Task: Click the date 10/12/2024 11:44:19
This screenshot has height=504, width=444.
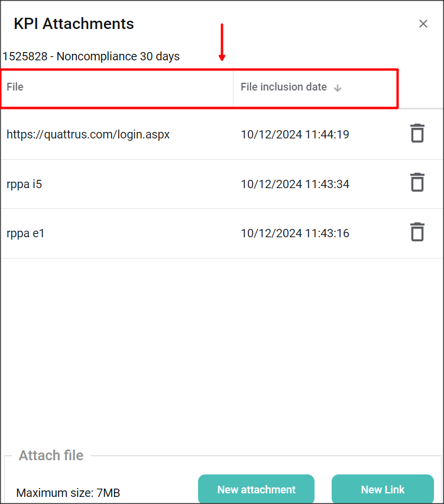Action: click(x=294, y=134)
